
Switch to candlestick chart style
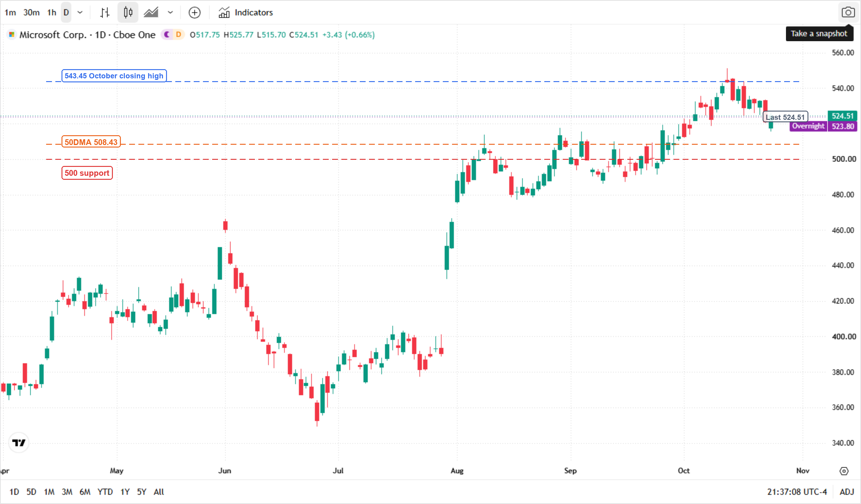(128, 13)
